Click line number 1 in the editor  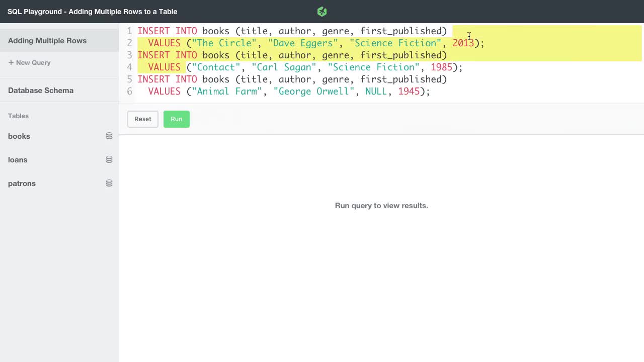point(129,31)
